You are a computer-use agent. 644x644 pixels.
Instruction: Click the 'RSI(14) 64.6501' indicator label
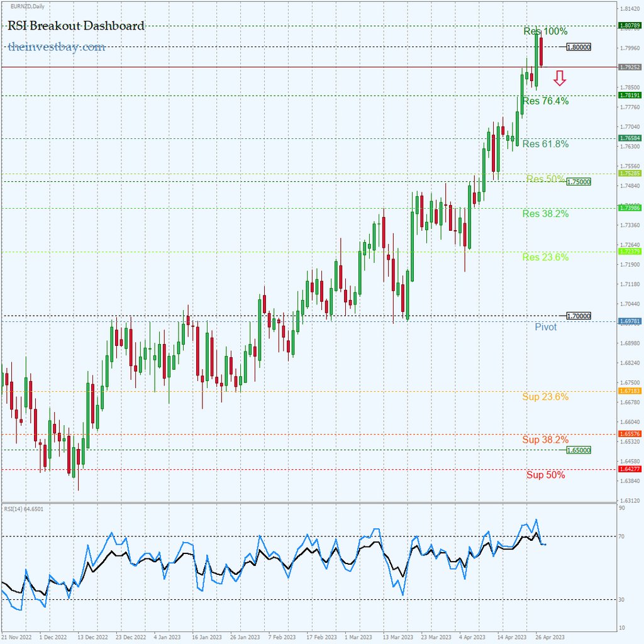pyautogui.click(x=24, y=509)
